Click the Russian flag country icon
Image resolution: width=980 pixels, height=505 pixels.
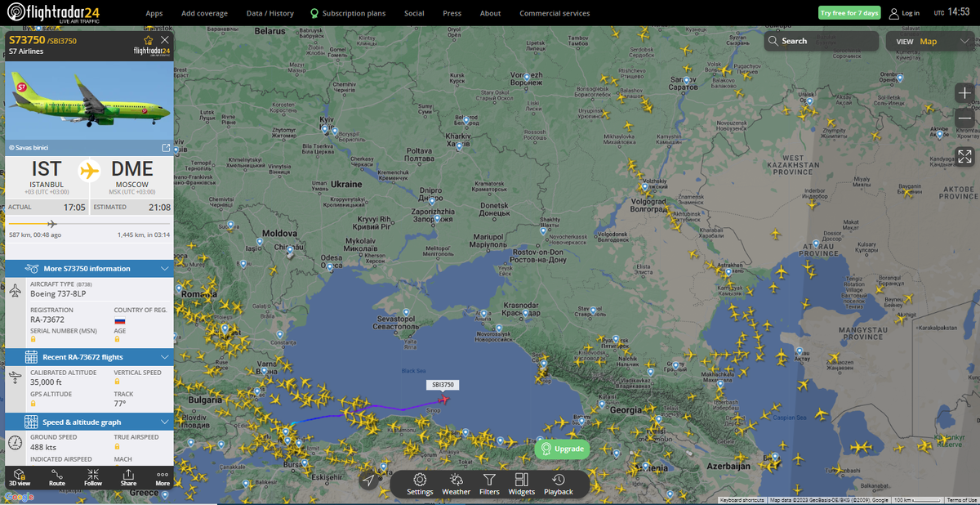click(x=119, y=320)
